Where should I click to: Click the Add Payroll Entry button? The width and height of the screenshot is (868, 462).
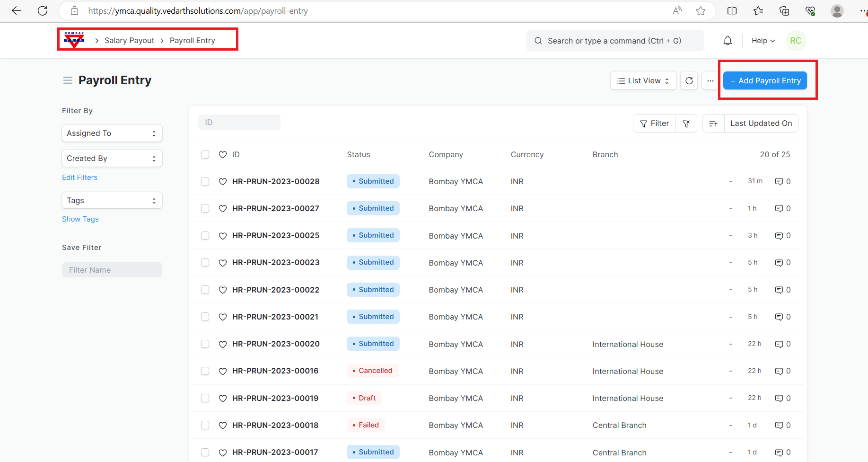tap(765, 81)
